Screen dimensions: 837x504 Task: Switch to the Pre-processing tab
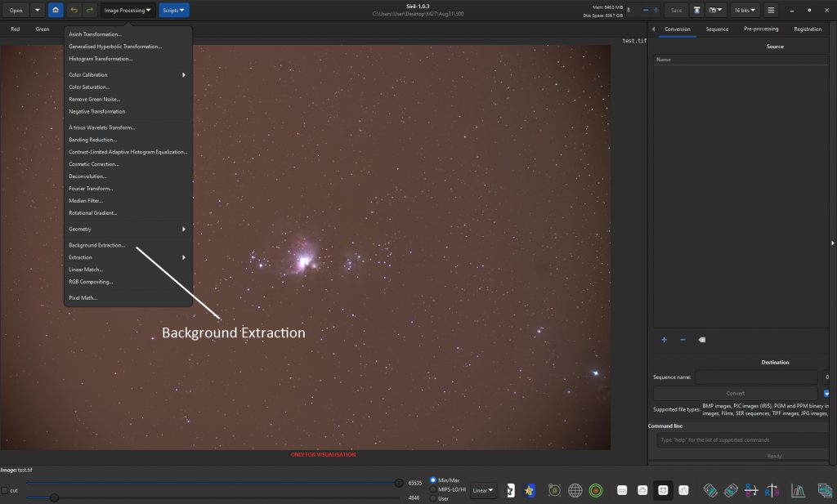click(x=760, y=29)
